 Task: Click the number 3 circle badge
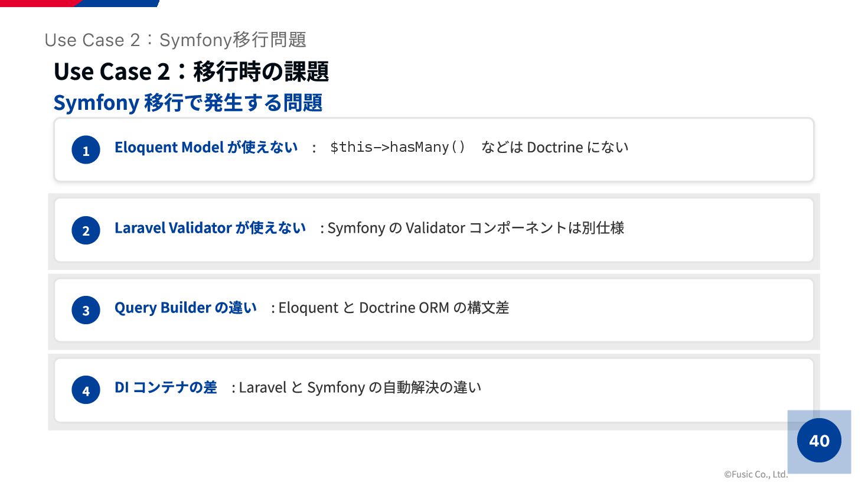tap(86, 310)
